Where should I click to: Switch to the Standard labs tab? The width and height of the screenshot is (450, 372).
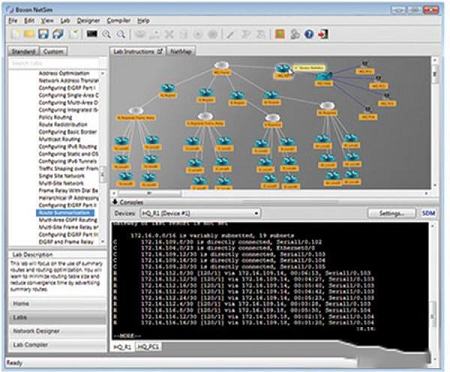tap(23, 52)
